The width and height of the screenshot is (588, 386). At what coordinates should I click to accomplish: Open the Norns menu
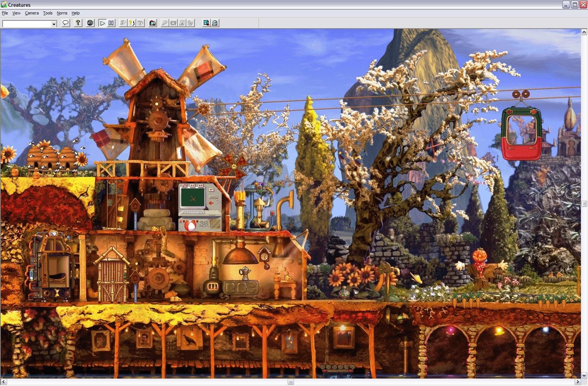tap(62, 13)
